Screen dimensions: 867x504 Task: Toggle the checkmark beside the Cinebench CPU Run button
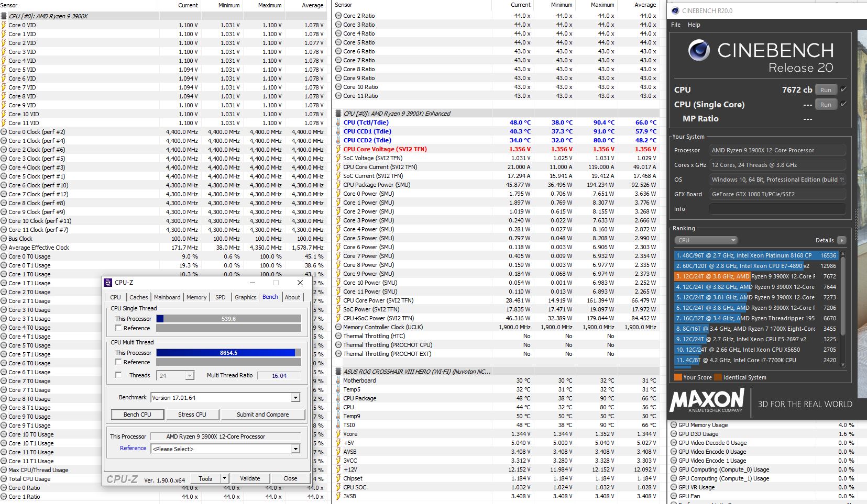tap(843, 89)
